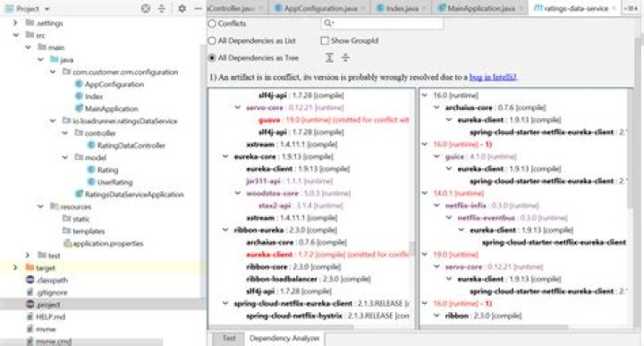Click the left dependency tree vertical scrollbar
Viewport: 644px width, 346px height.
coord(412,249)
